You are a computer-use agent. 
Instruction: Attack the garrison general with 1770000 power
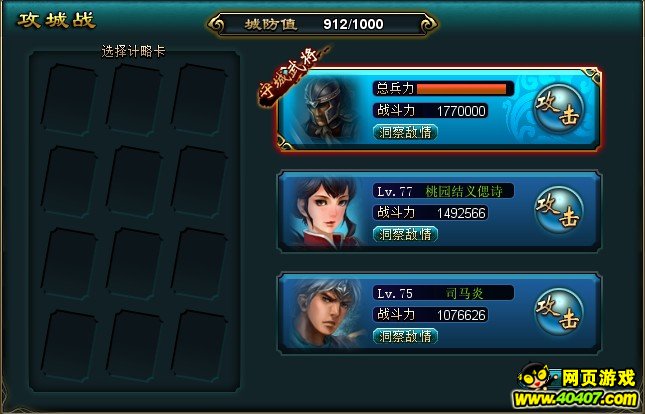tap(558, 108)
